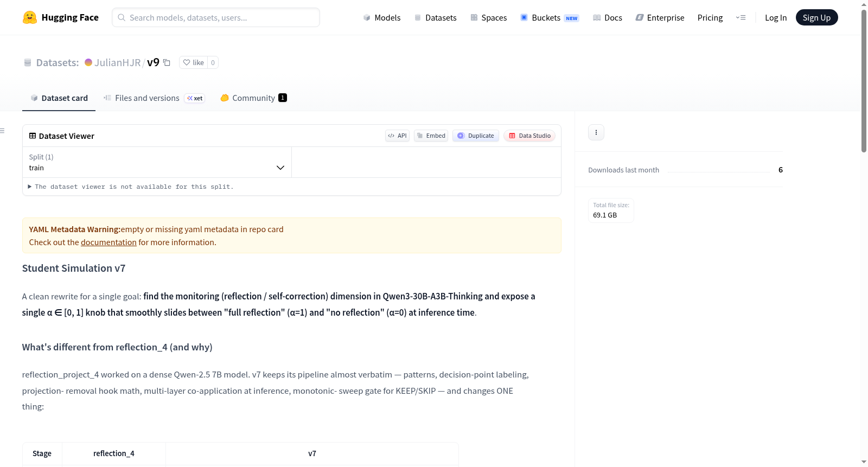Click the API button in Dataset Viewer
Viewport: 868px width, 467px height.
pyautogui.click(x=398, y=136)
